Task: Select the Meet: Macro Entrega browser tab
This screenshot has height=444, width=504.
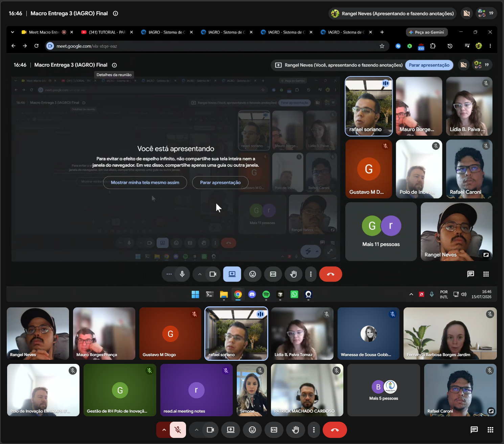Action: pos(44,32)
